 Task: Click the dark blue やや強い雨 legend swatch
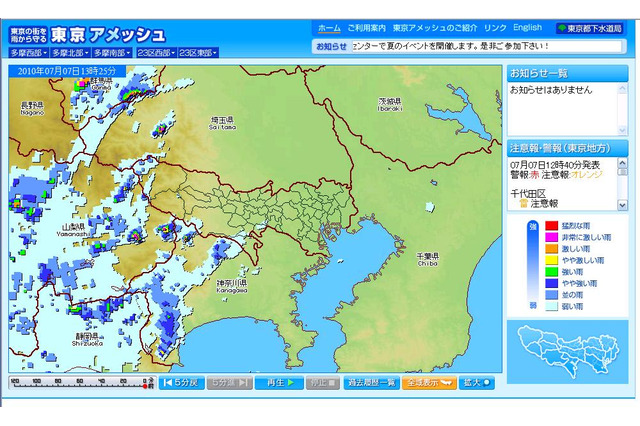[x=551, y=283]
